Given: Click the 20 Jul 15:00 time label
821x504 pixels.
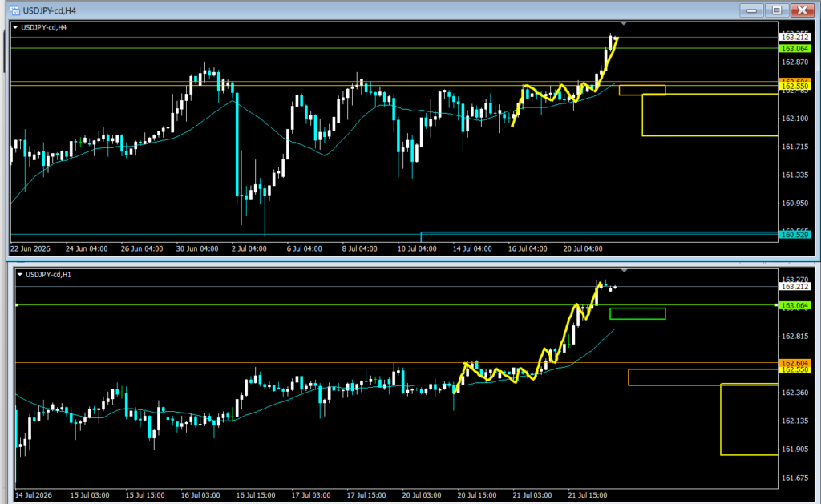Looking at the screenshot, I should 477,495.
